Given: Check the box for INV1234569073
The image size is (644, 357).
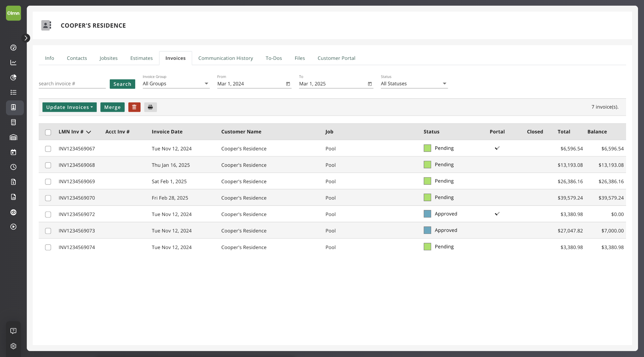Looking at the screenshot, I should click(48, 231).
